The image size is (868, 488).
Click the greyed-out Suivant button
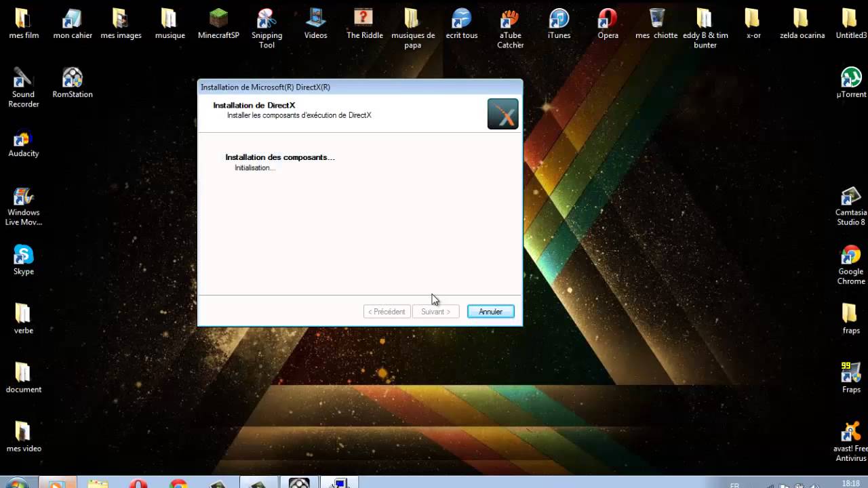pyautogui.click(x=435, y=312)
